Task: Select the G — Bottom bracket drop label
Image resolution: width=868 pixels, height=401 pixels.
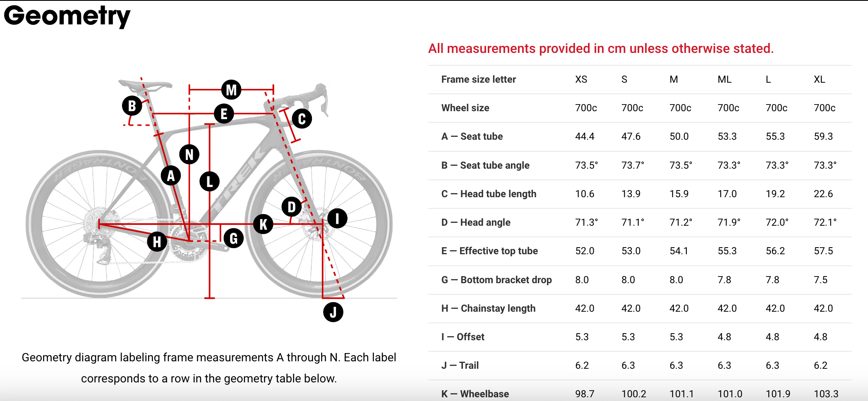Action: tap(496, 280)
